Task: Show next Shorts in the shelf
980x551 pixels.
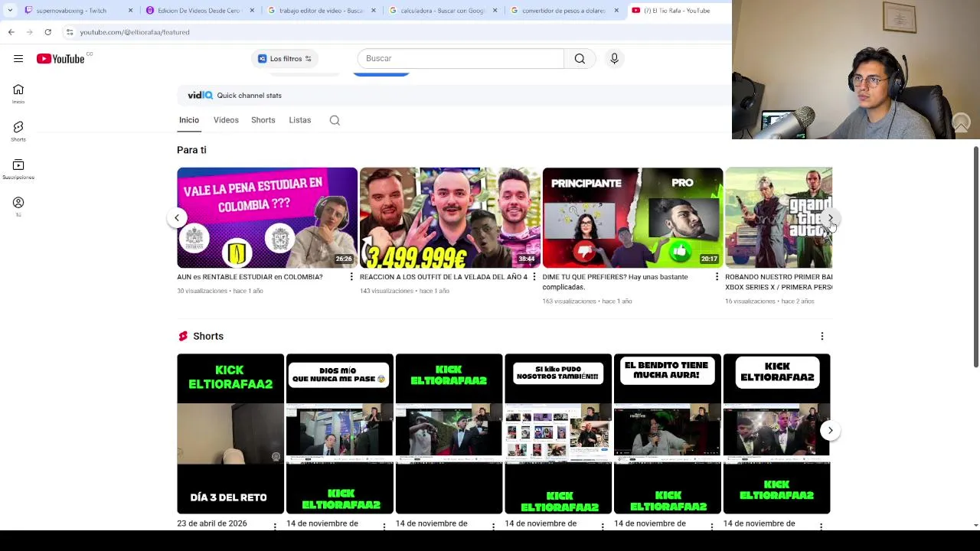Action: point(831,431)
